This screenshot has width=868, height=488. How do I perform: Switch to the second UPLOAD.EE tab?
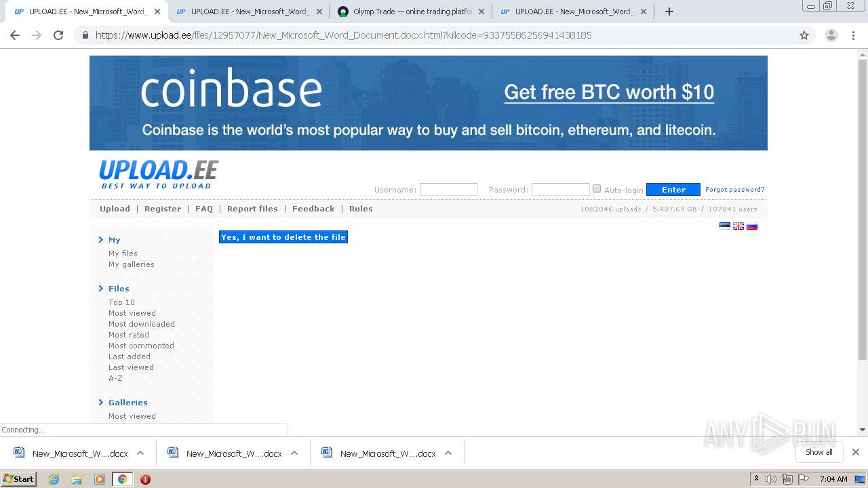click(x=249, y=12)
